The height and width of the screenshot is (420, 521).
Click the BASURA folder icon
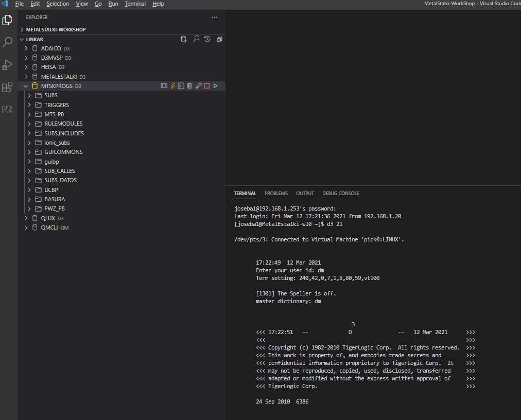click(39, 199)
